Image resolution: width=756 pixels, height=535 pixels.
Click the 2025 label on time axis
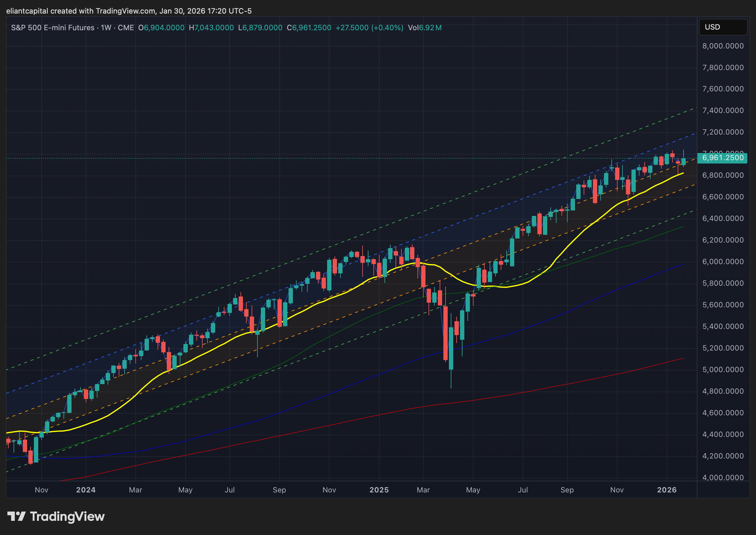tap(379, 490)
